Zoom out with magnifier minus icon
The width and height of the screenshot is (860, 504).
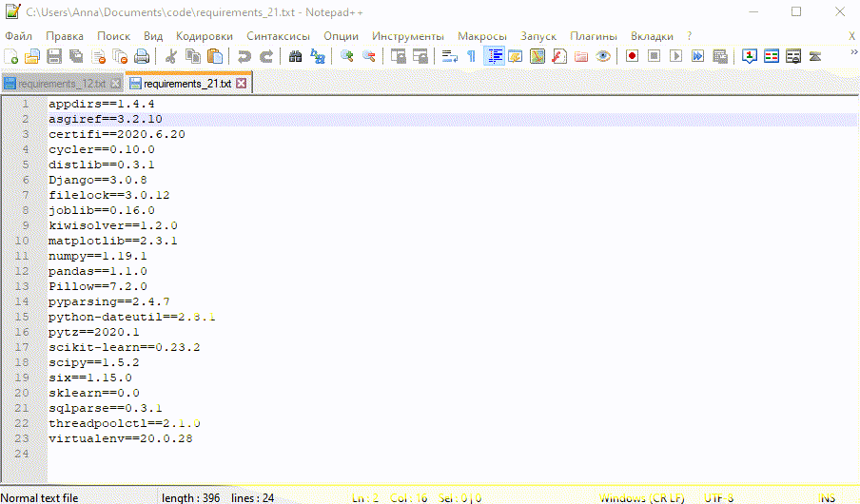[x=368, y=56]
